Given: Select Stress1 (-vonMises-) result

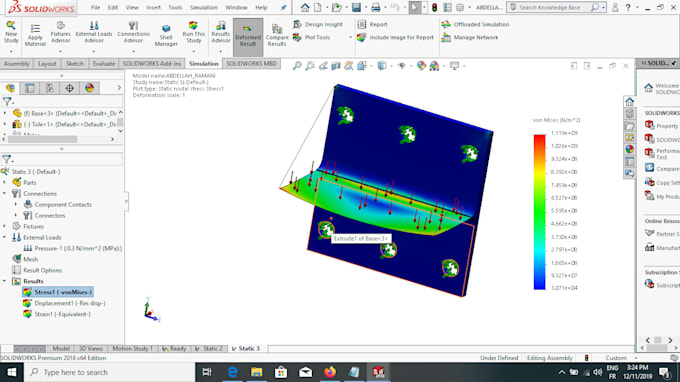Looking at the screenshot, I should pos(58,292).
